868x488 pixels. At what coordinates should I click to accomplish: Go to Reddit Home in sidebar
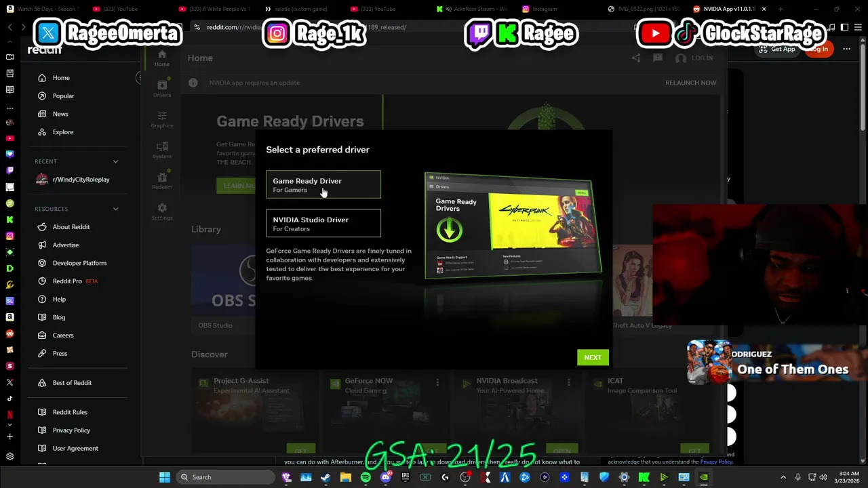pyautogui.click(x=61, y=78)
